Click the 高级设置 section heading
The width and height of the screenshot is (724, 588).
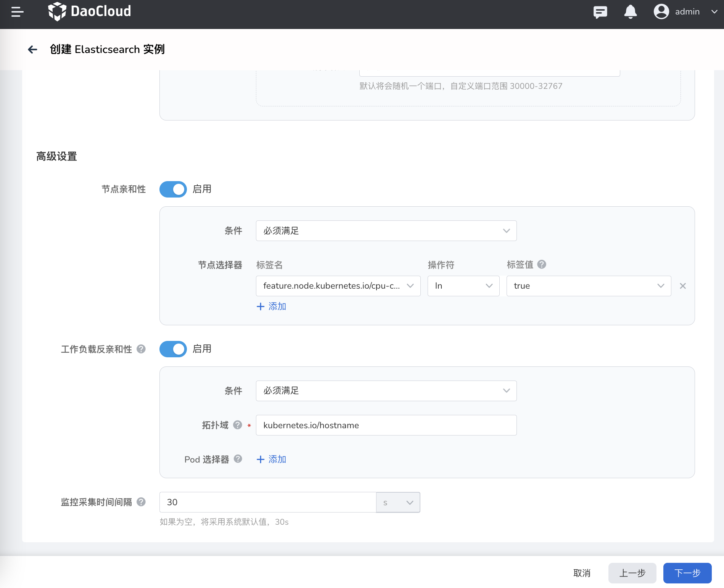coord(56,156)
